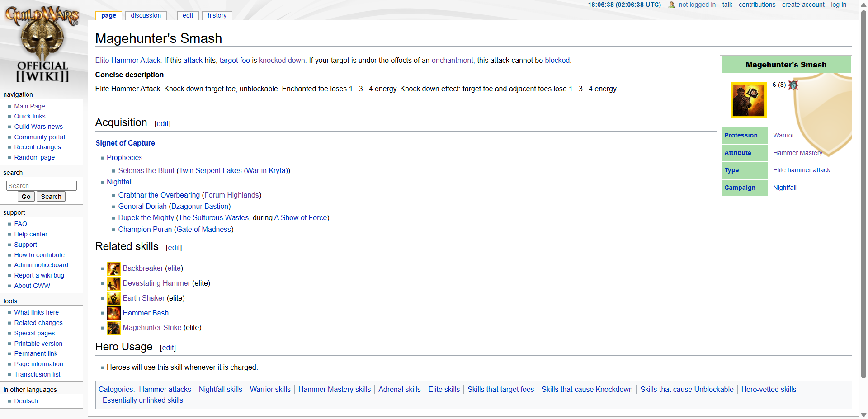Open the talk link in top bar
Screen dimensions: 868x419
727,5
